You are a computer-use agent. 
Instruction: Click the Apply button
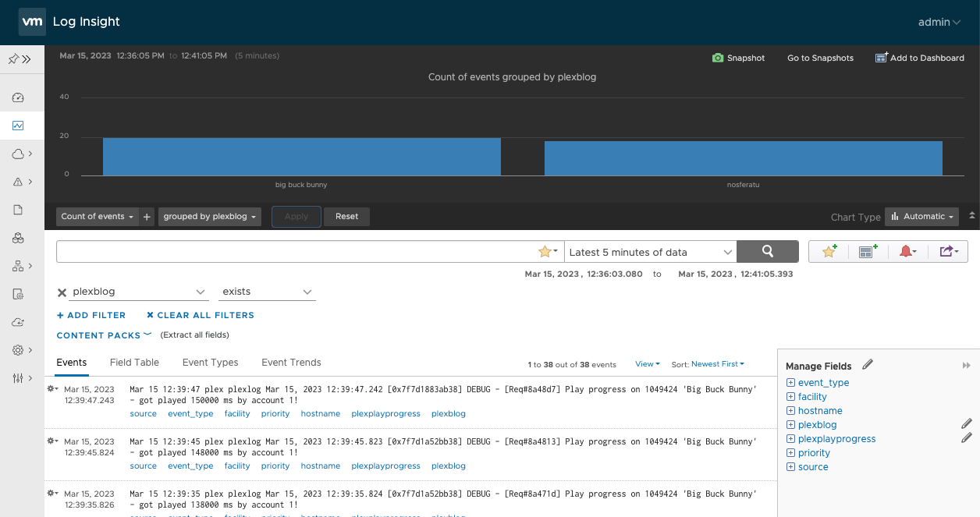[x=296, y=217]
